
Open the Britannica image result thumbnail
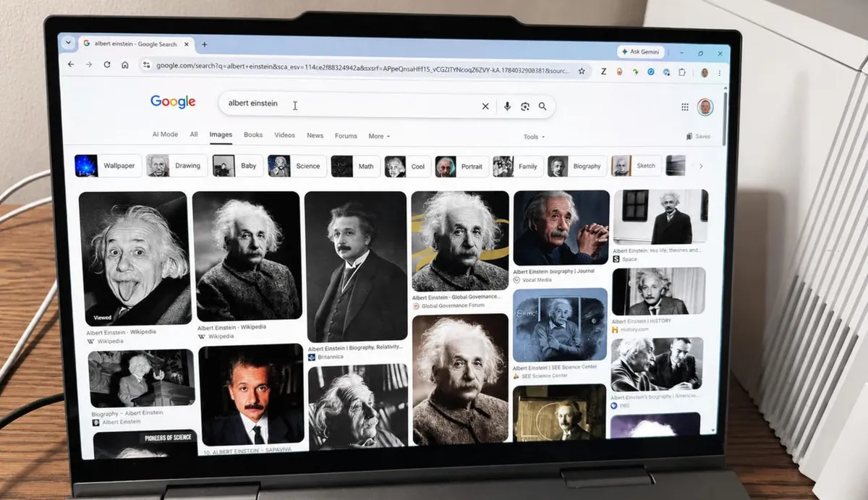point(356,266)
